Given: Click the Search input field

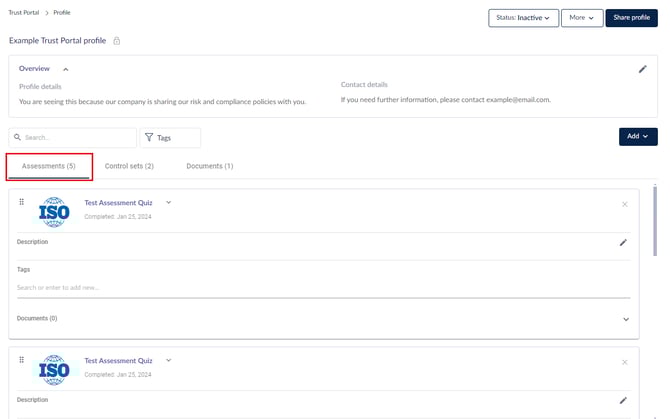Looking at the screenshot, I should (74, 138).
